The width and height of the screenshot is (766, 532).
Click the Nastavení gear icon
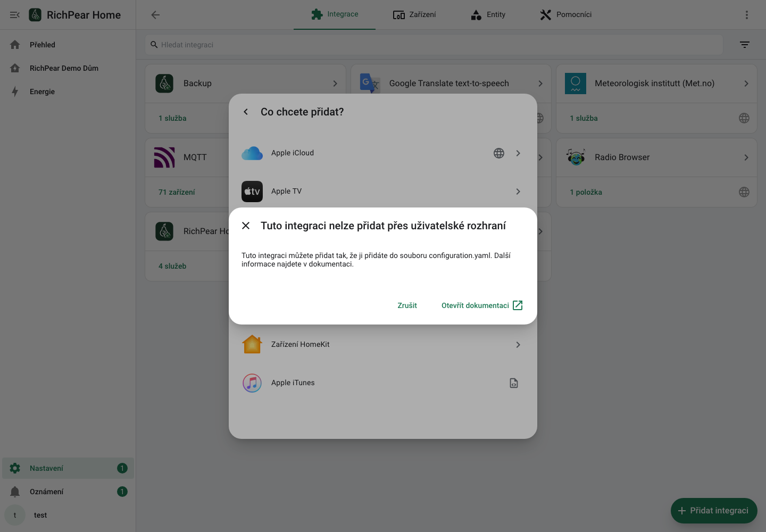tap(15, 468)
